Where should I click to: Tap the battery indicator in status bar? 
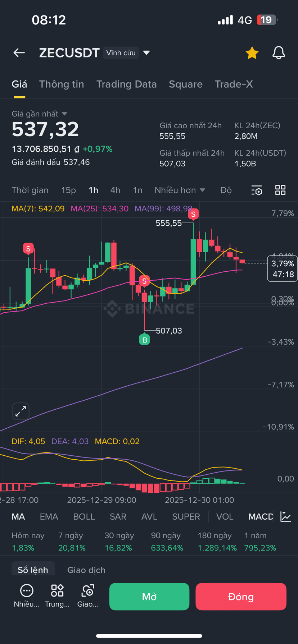267,20
